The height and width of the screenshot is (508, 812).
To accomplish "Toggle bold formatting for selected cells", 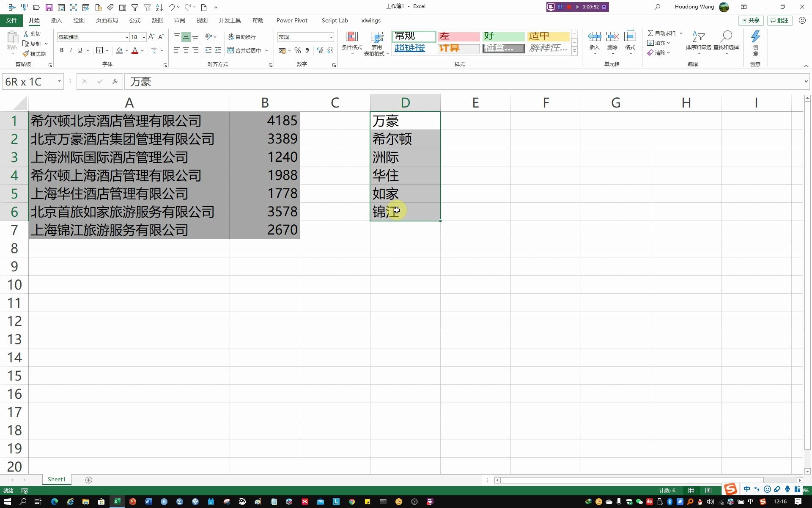I will 62,50.
